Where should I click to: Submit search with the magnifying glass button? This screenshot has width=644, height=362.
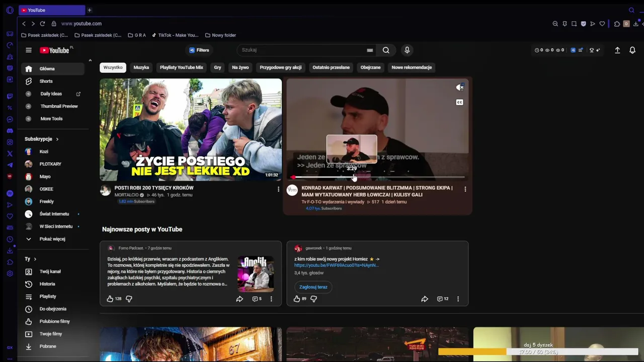pyautogui.click(x=386, y=50)
